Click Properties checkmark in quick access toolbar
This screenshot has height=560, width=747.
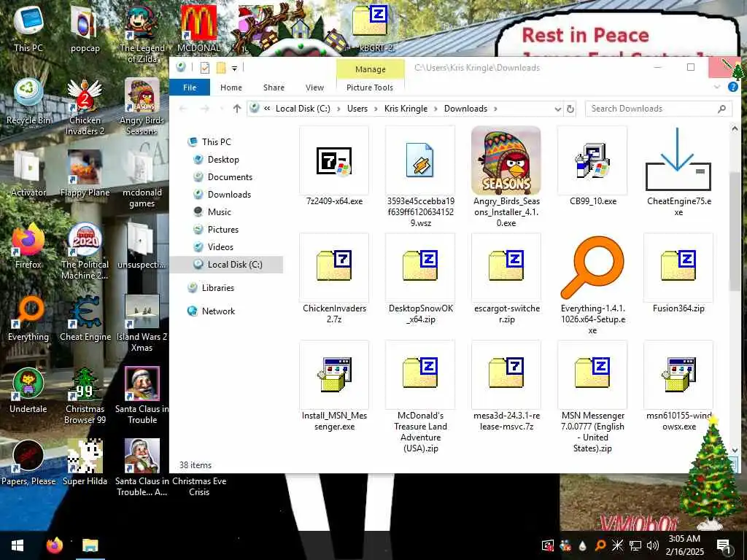pyautogui.click(x=205, y=68)
